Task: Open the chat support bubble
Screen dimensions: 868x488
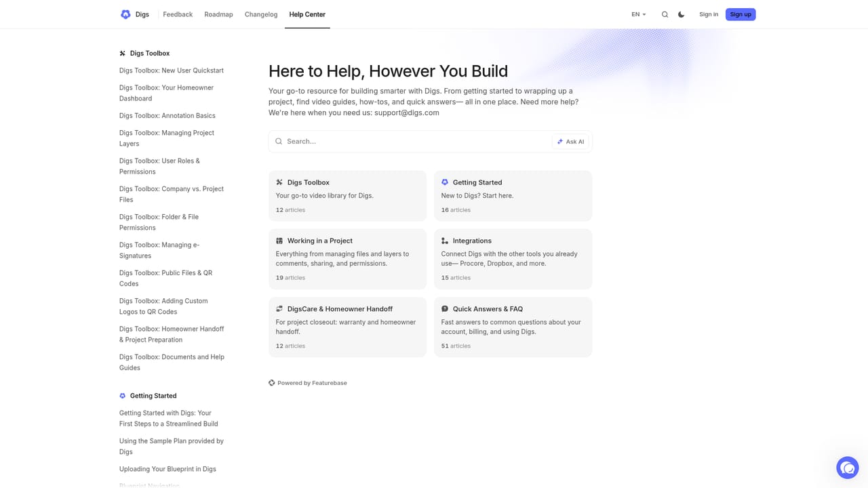Action: (848, 468)
